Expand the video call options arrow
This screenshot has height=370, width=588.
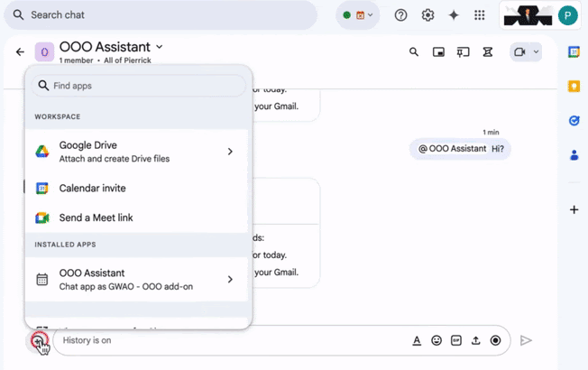point(537,51)
